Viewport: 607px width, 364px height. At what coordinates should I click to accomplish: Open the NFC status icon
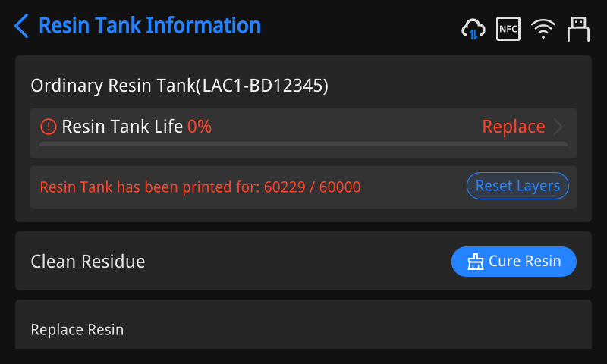(508, 30)
